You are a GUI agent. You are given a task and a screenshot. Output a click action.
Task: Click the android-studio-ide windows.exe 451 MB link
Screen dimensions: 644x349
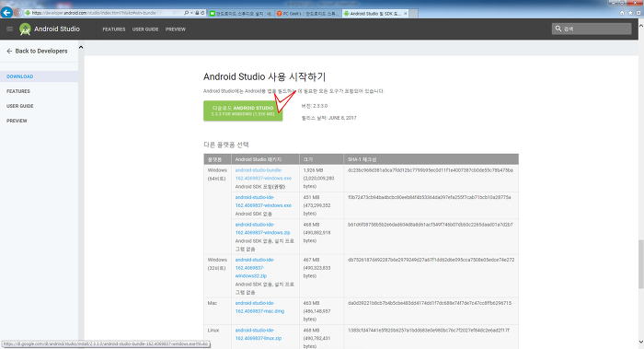pos(263,202)
